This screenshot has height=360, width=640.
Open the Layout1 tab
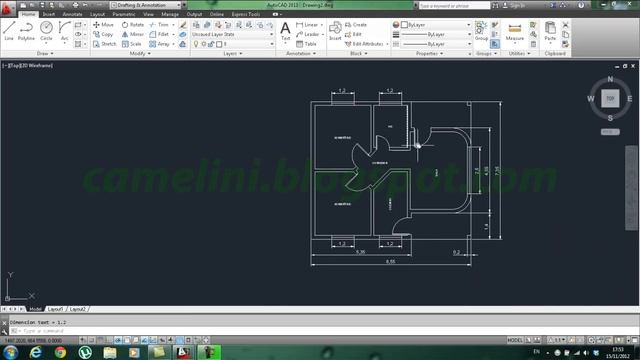tap(55, 309)
